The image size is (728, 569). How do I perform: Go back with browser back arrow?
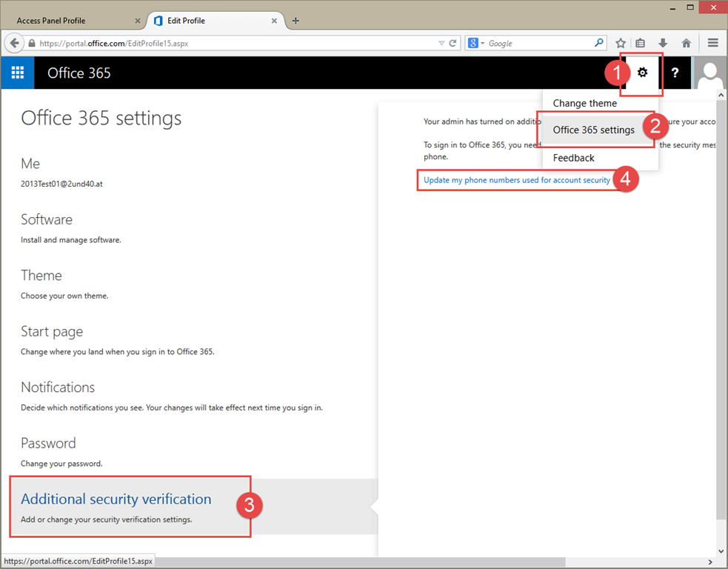[x=14, y=43]
